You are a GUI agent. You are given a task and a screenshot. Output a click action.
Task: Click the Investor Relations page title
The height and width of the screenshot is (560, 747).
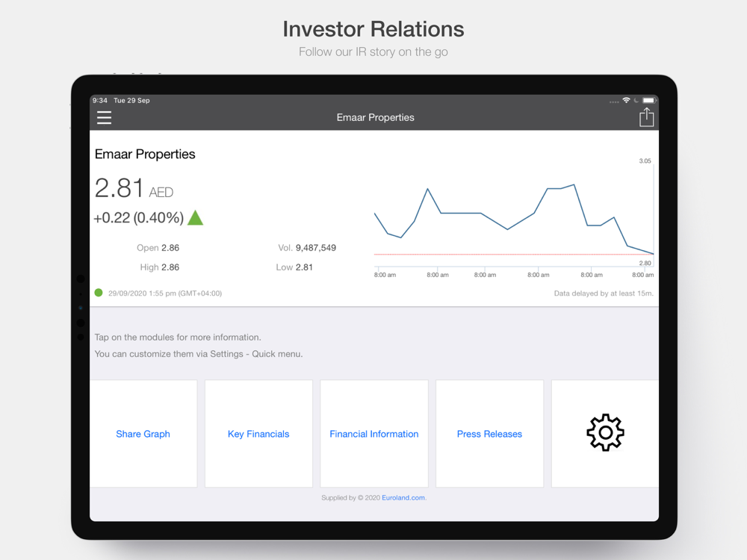(x=373, y=29)
